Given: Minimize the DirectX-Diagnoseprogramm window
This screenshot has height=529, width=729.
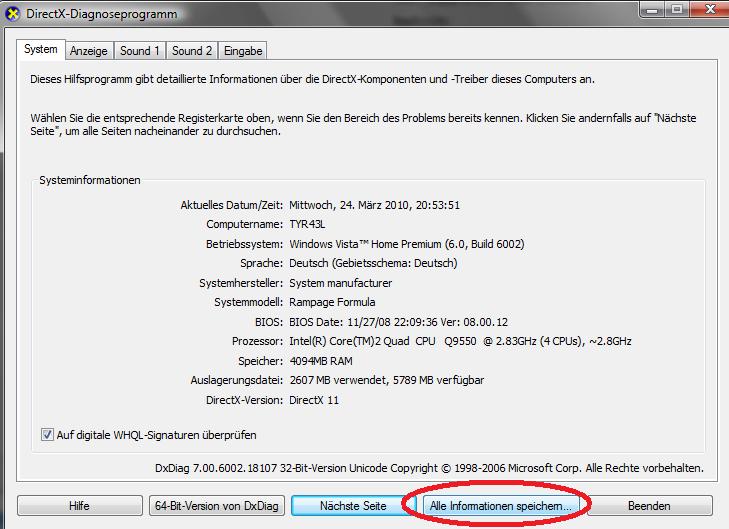Looking at the screenshot, I should tap(653, 9).
